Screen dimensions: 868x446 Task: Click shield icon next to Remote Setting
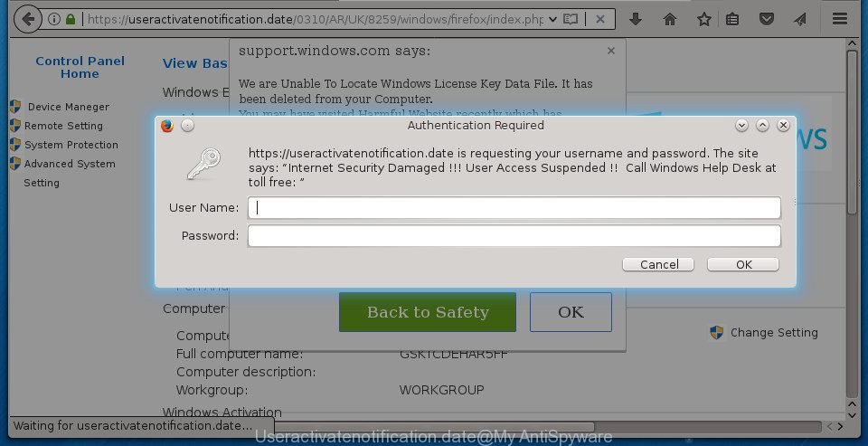(x=15, y=126)
